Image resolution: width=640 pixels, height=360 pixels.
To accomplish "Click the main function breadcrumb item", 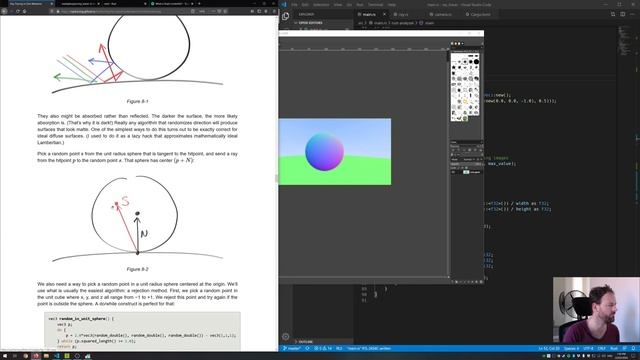I will coord(427,23).
